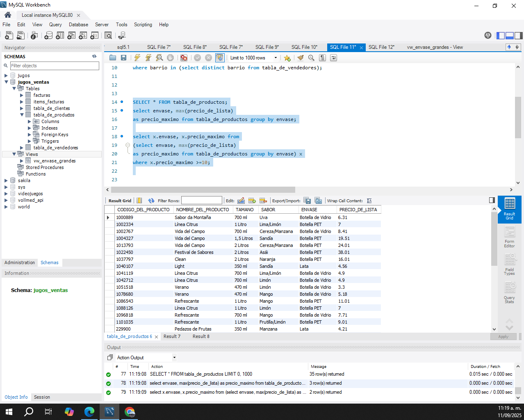524x420 pixels.
Task: Beautify the SQL with the brush icon
Action: point(301,58)
